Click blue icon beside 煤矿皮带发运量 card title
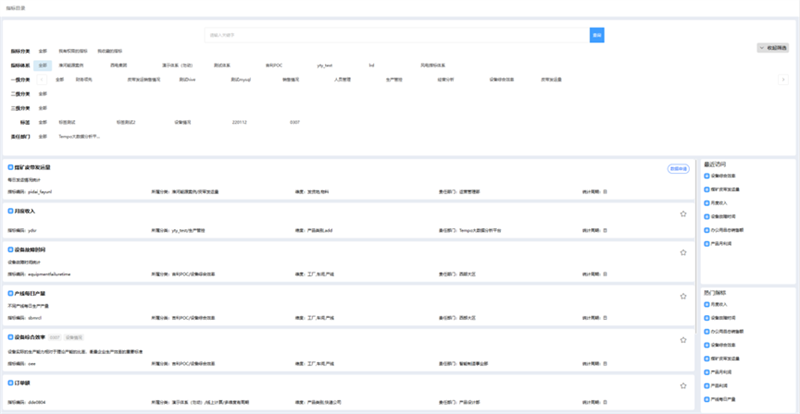 click(10, 167)
